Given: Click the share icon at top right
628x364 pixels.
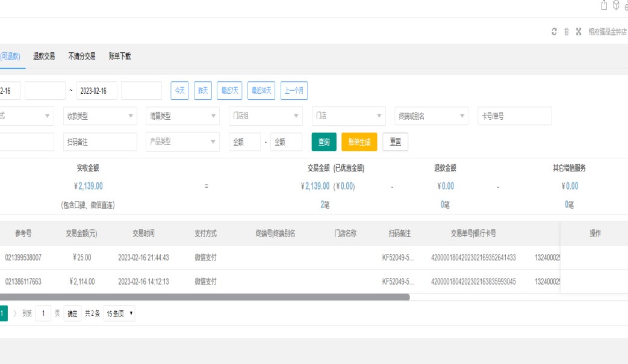Looking at the screenshot, I should coord(604,5).
